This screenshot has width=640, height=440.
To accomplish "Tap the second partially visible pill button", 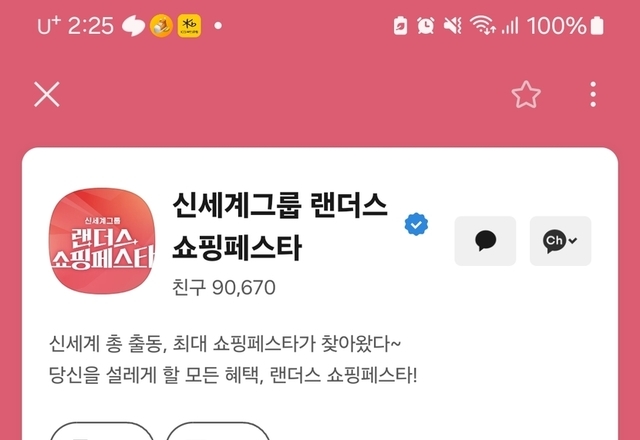I will (x=218, y=431).
